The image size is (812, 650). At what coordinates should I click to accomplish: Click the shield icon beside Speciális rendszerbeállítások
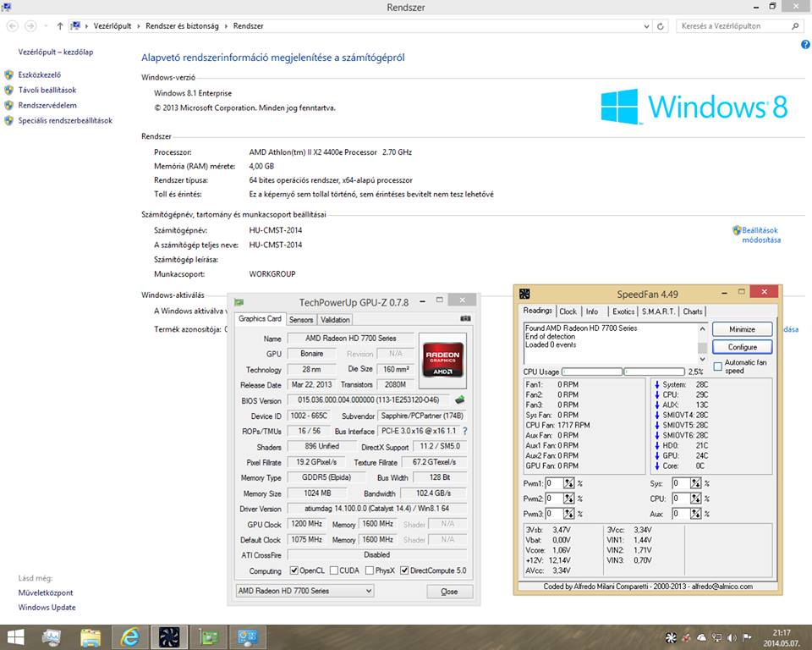pyautogui.click(x=8, y=121)
